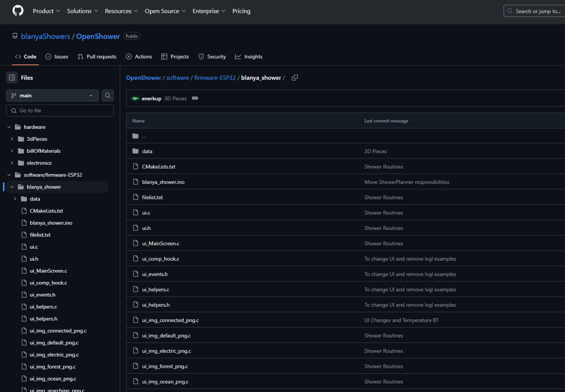Switch to the Projects tab
Viewport: 565px width, 392px height.
tap(175, 57)
